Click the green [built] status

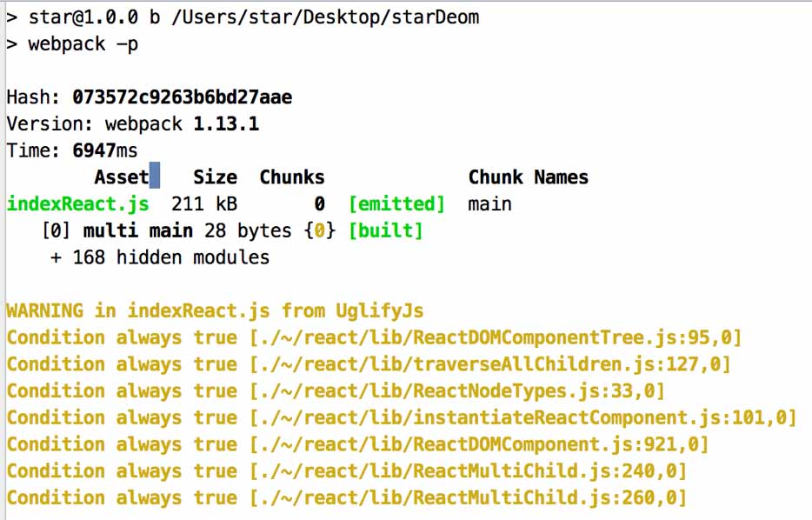click(386, 231)
